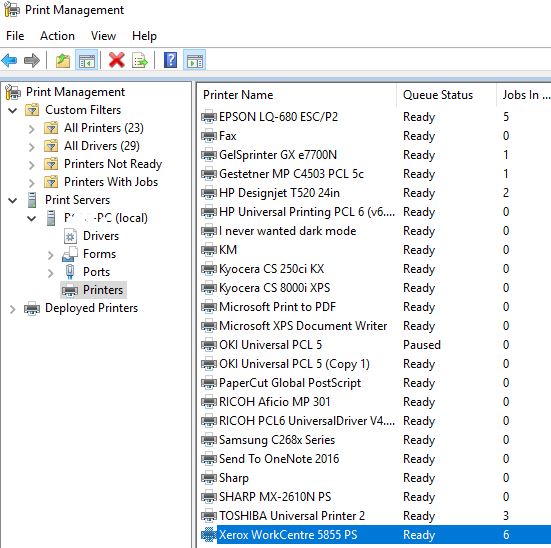Expand the Deployed Printers node
This screenshot has width=551, height=548.
tap(13, 309)
